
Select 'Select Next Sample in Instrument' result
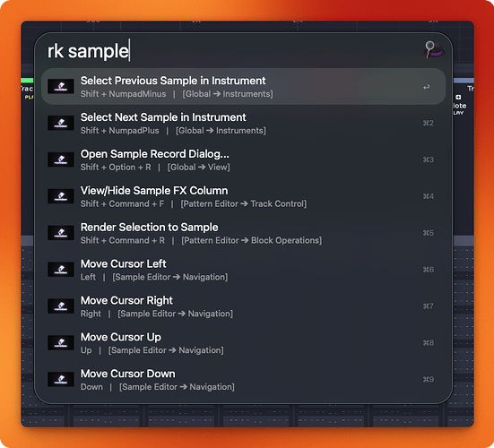(243, 123)
